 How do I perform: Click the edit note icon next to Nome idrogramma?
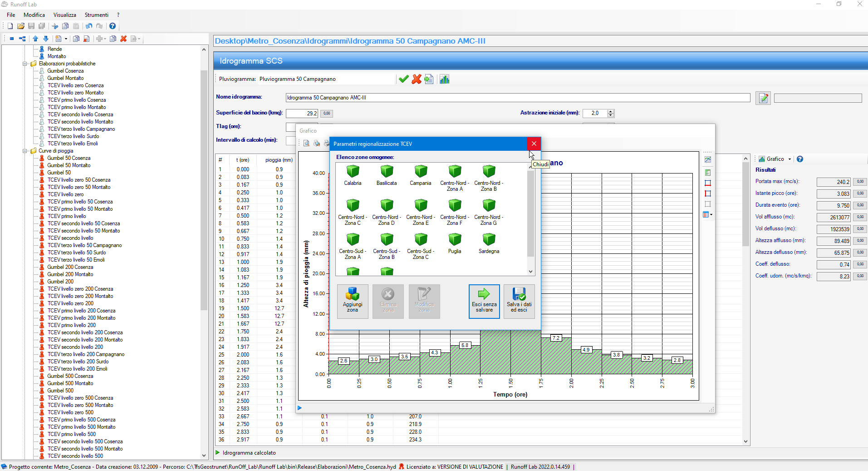pos(763,98)
